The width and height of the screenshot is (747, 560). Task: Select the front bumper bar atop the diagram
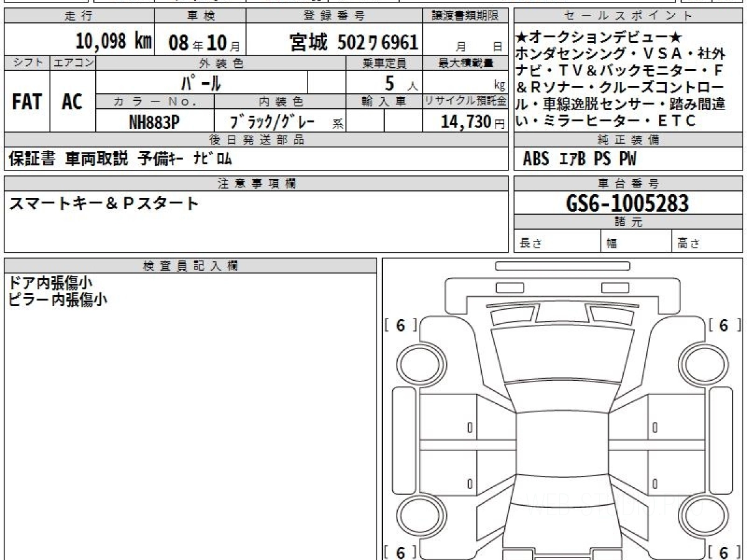(562, 266)
